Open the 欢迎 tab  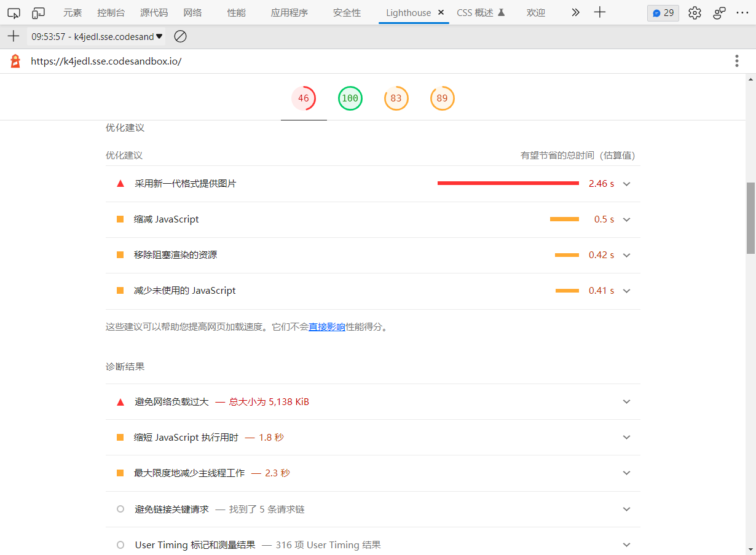pos(536,13)
